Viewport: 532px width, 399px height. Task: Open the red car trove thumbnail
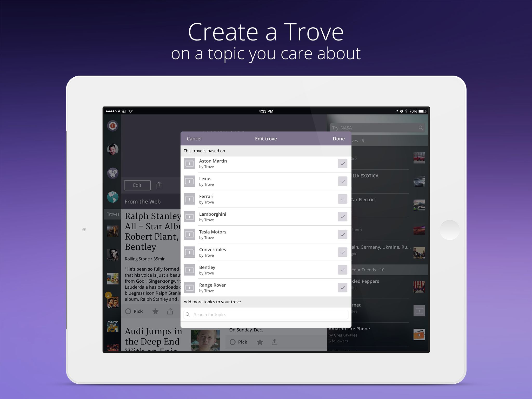click(x=419, y=158)
